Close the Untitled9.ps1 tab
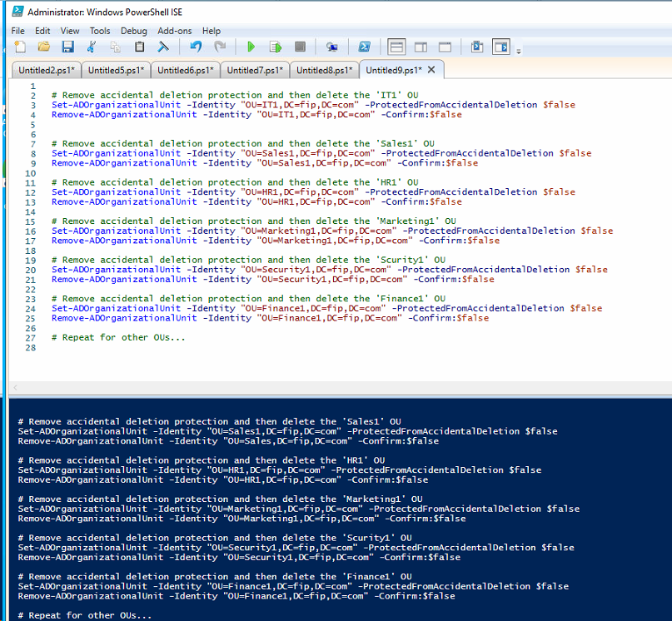Screen dimensions: 672x621 431,70
